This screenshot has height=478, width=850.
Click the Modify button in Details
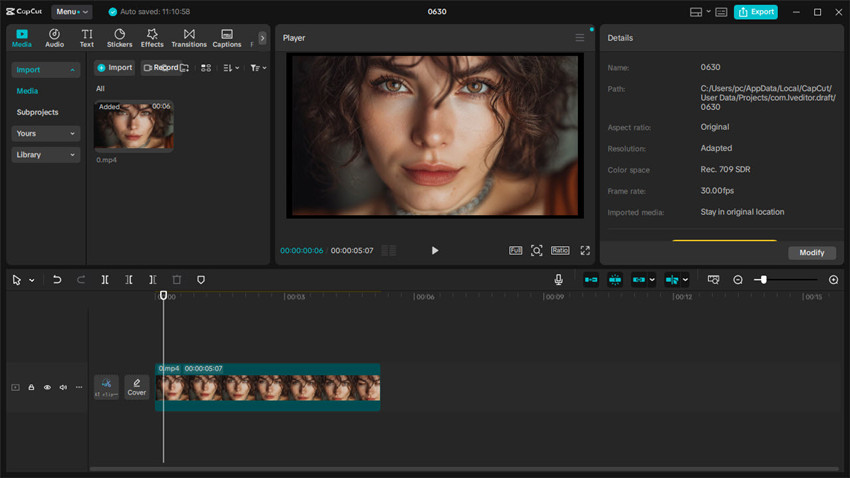point(812,253)
